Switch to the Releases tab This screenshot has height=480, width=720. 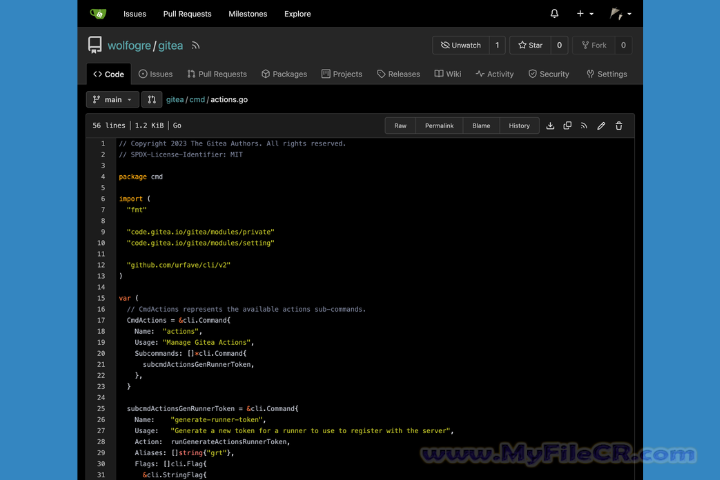tap(399, 74)
